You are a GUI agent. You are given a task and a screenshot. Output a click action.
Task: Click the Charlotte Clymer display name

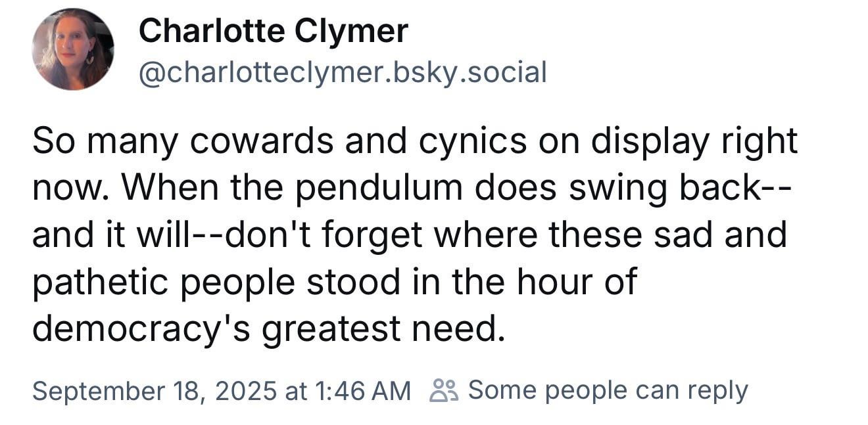273,31
